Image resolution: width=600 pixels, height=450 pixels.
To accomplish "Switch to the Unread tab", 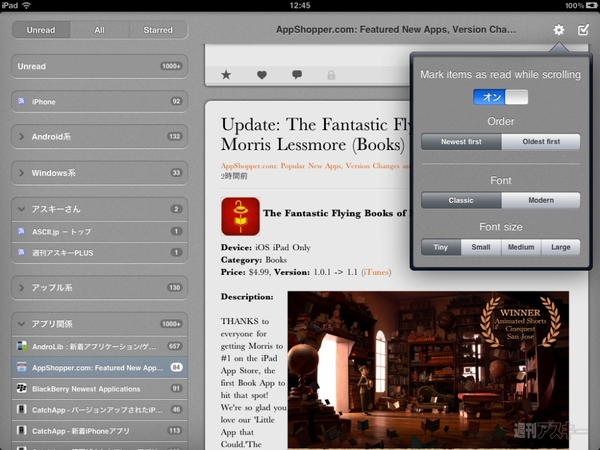I will (x=41, y=30).
